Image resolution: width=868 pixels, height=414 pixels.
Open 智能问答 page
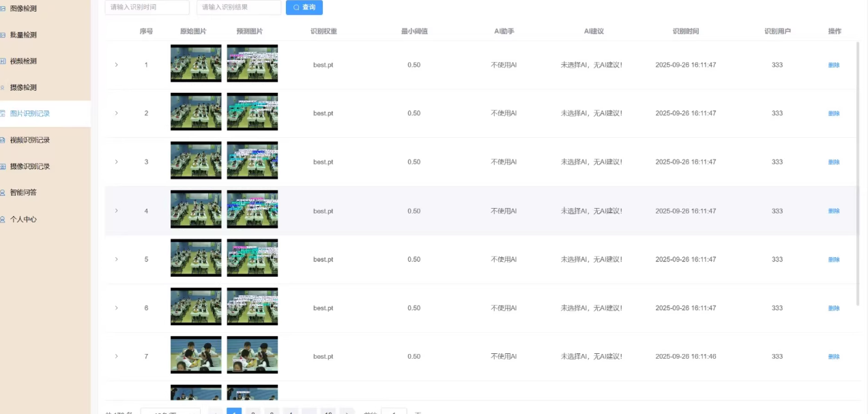point(23,192)
